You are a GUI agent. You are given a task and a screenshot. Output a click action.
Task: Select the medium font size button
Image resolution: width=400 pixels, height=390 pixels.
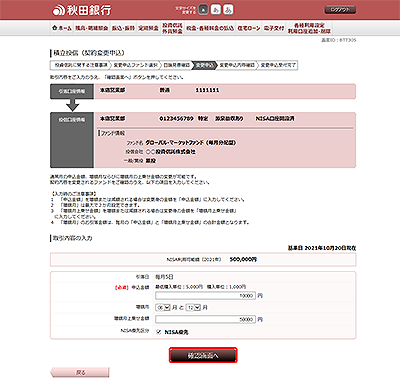[x=216, y=10]
